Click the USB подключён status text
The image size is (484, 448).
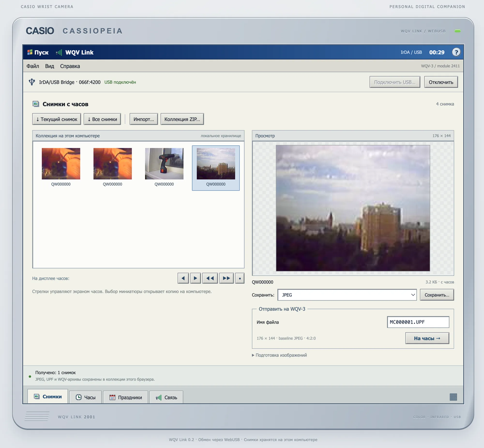120,82
